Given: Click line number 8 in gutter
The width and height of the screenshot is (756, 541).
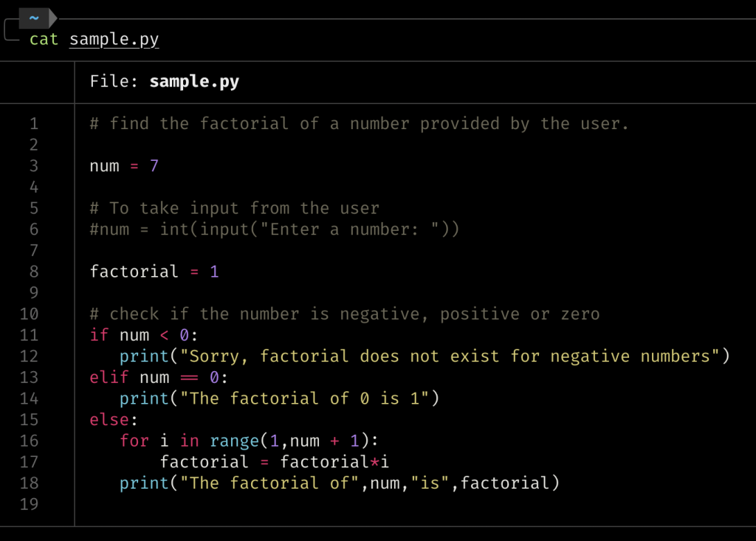Looking at the screenshot, I should pyautogui.click(x=34, y=272).
